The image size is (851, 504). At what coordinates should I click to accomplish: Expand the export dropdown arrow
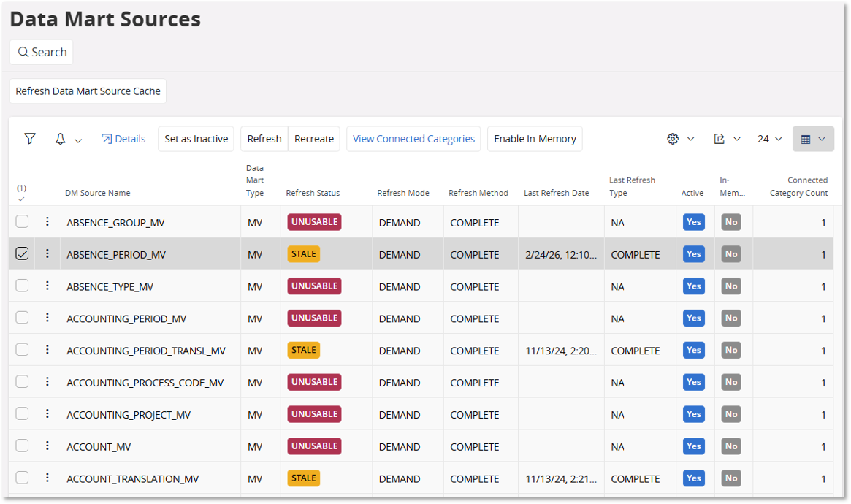click(737, 139)
